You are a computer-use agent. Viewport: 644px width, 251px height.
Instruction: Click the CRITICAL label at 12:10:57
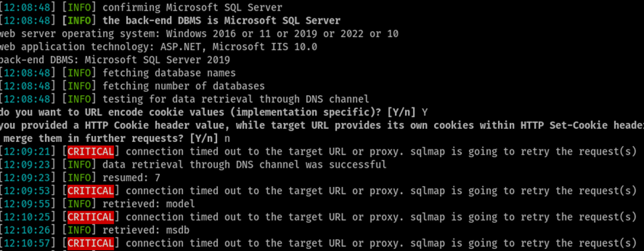pos(90,243)
